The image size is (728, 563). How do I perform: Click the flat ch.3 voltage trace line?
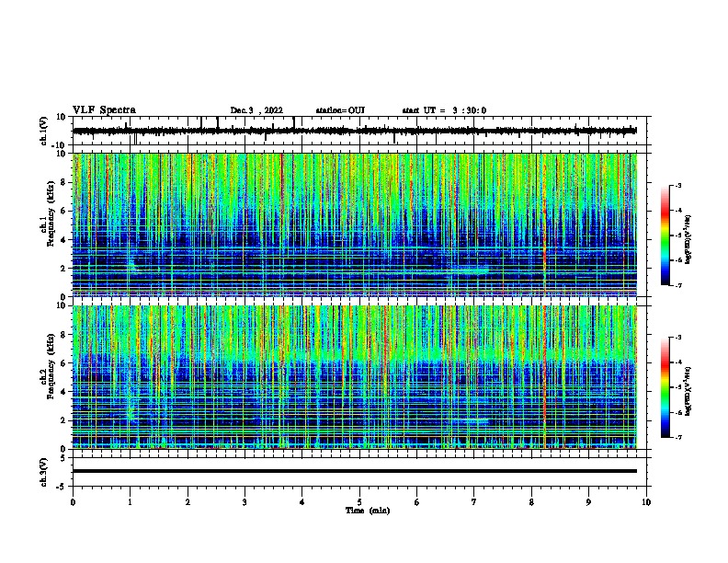click(355, 471)
